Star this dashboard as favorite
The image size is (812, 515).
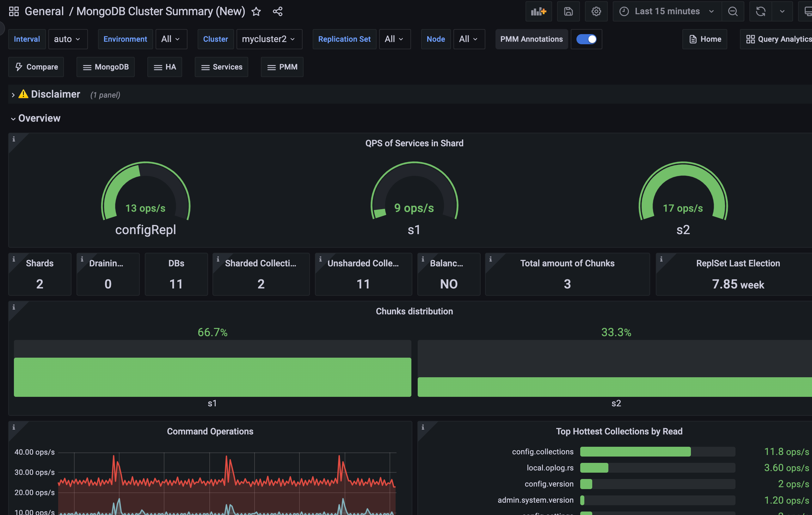[256, 11]
